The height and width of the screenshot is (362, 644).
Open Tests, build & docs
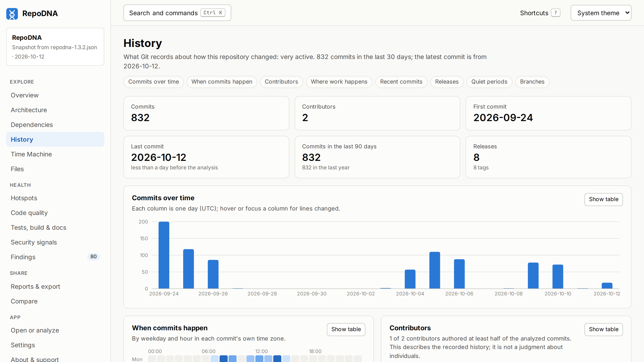coord(55,228)
